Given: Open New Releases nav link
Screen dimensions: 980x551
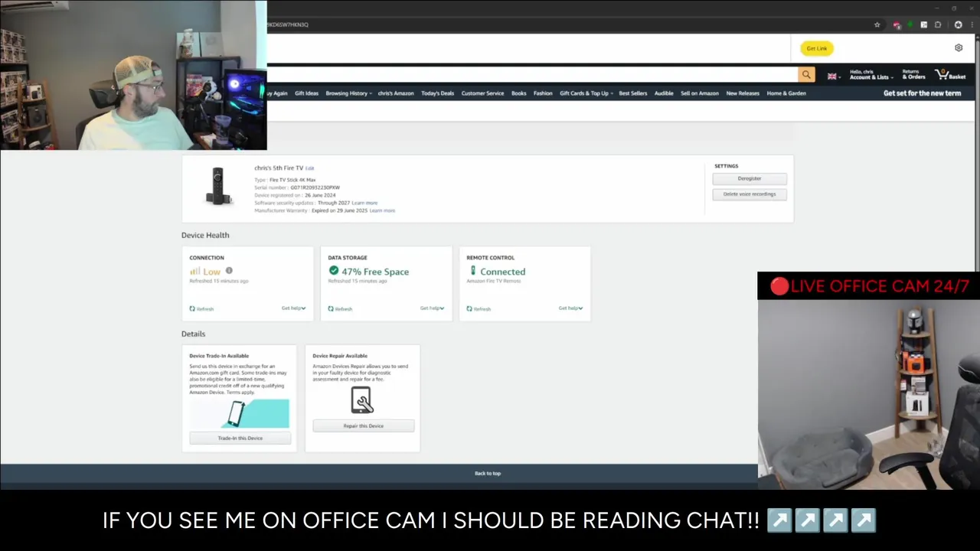Looking at the screenshot, I should coord(743,93).
